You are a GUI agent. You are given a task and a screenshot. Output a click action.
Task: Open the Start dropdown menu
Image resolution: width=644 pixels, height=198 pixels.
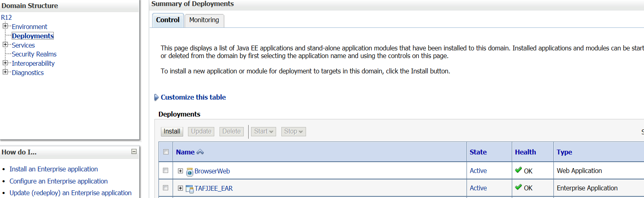264,131
